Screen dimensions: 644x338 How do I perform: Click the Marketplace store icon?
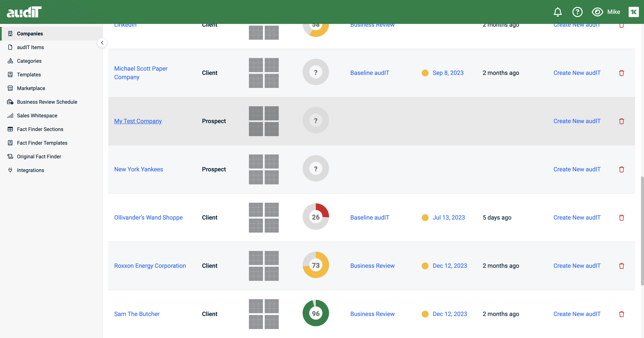10,88
